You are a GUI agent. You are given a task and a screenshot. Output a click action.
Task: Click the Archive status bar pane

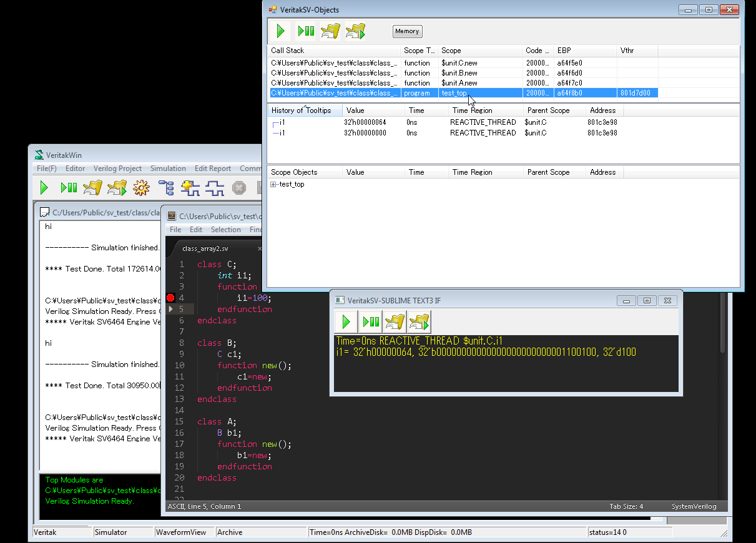point(261,532)
